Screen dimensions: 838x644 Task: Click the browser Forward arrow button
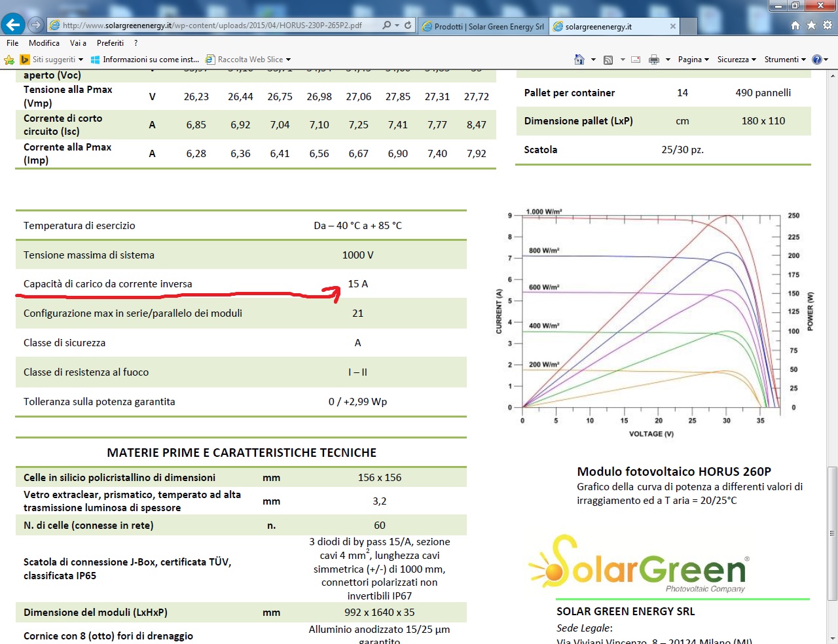pos(36,25)
